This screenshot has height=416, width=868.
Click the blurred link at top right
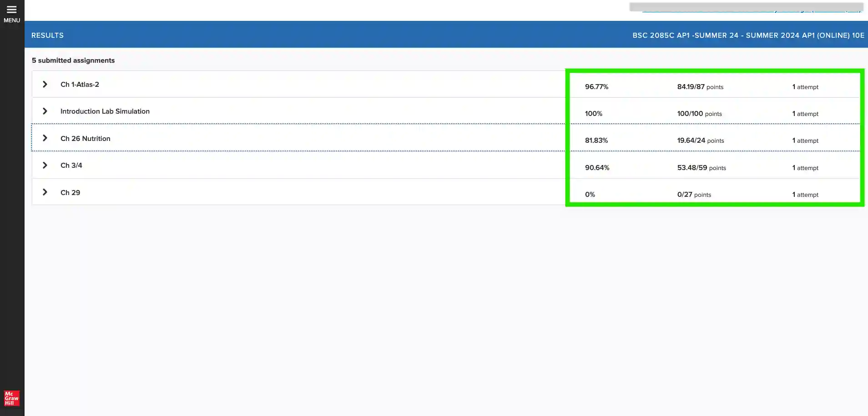coord(747,7)
